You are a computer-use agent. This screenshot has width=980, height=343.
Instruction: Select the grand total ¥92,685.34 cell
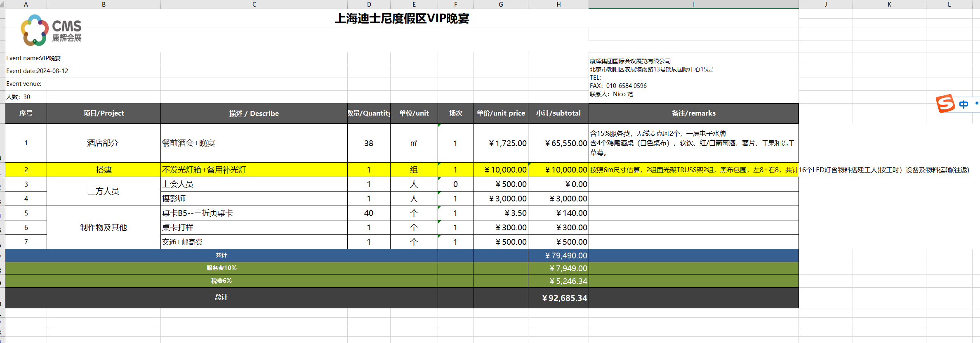(558, 298)
